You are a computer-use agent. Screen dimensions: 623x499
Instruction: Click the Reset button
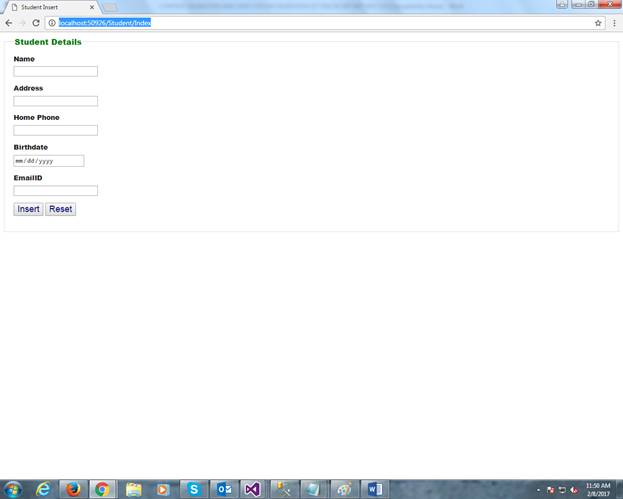click(x=60, y=209)
